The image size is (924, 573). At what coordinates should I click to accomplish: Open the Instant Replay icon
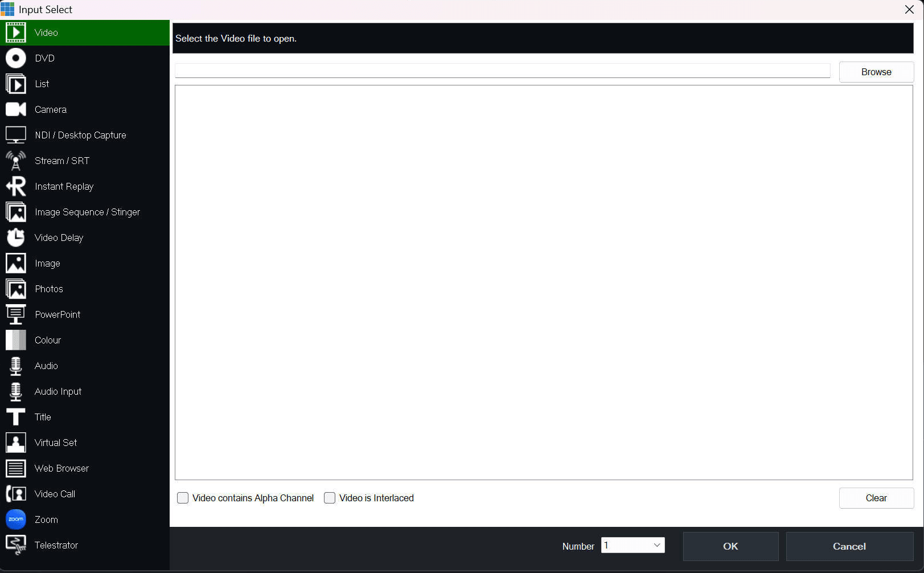point(16,186)
